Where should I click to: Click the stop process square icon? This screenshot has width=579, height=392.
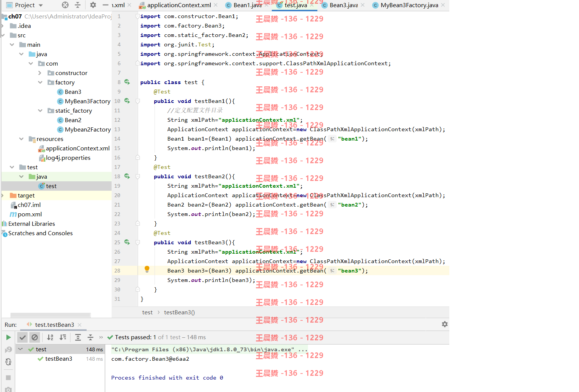[x=8, y=377]
